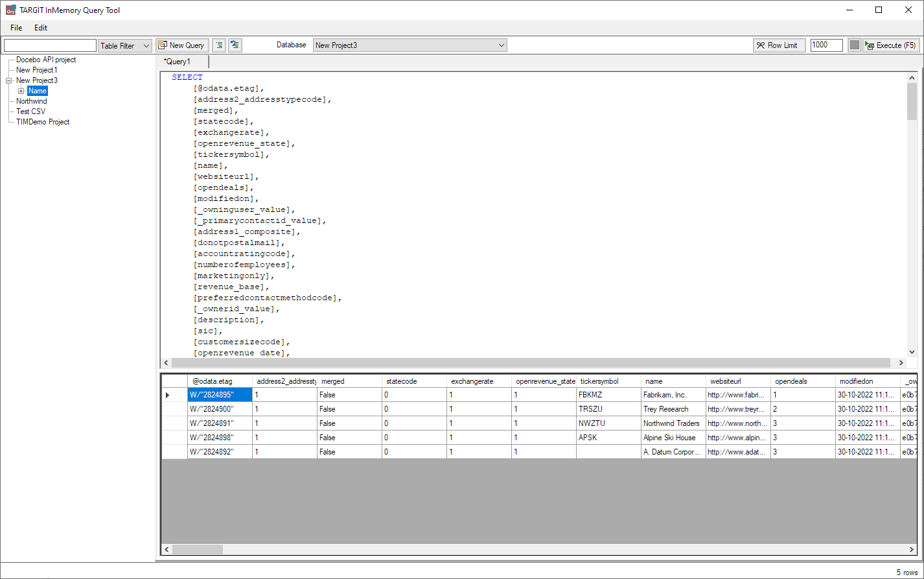Image resolution: width=924 pixels, height=579 pixels.
Task: Click the results grid scroll left arrow
Action: pyautogui.click(x=167, y=549)
